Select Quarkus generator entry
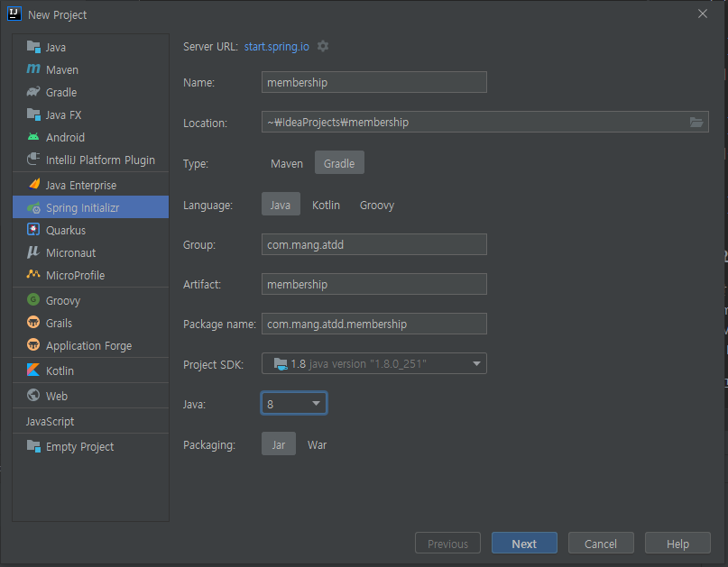 tap(90, 230)
